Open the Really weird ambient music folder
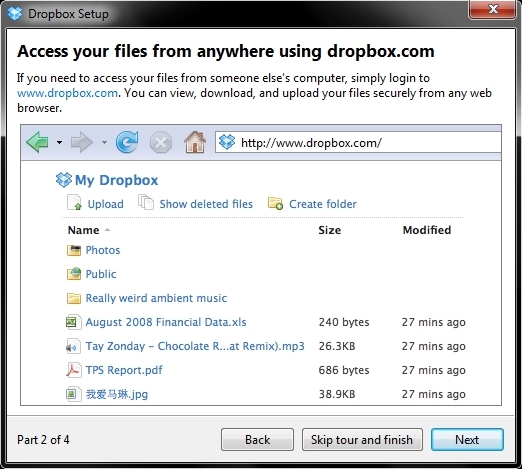Viewport: 522px width, 469px height. [156, 298]
